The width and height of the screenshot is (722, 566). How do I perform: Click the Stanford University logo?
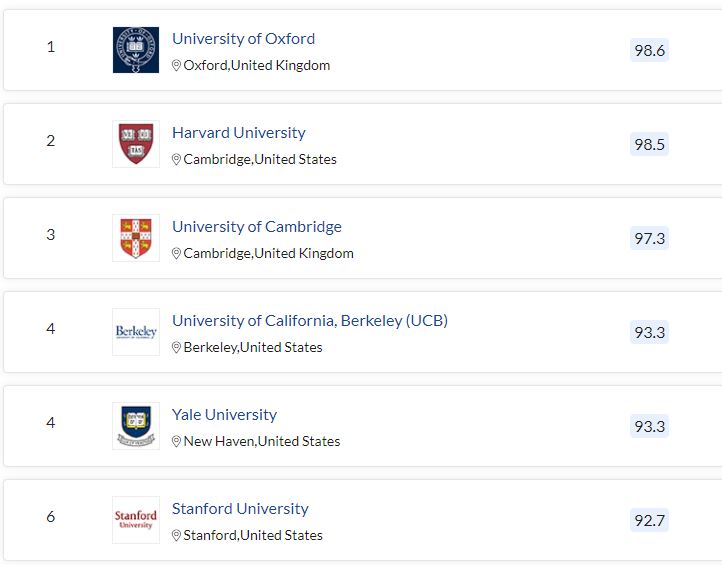point(136,520)
